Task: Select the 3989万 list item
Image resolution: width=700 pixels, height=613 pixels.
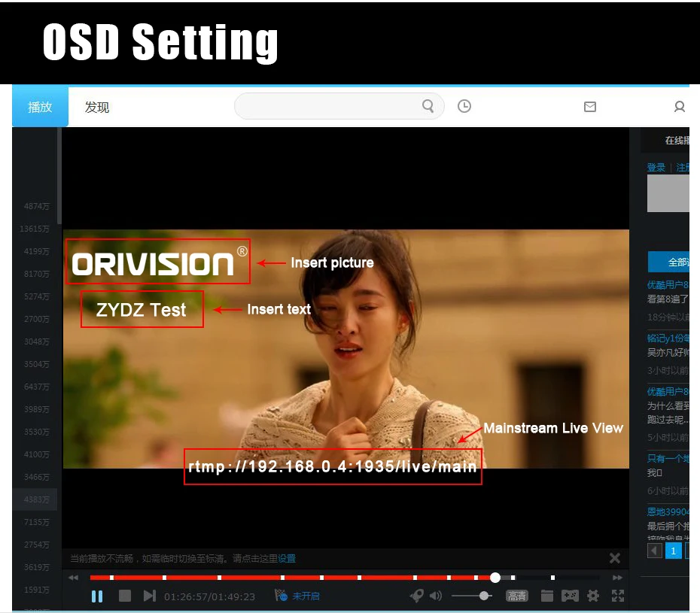Action: 37,409
